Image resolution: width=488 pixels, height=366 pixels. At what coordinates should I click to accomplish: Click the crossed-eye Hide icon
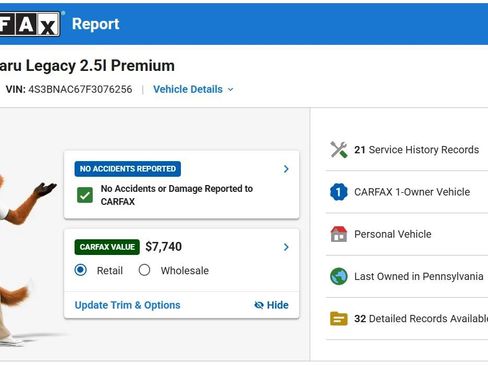coord(259,305)
